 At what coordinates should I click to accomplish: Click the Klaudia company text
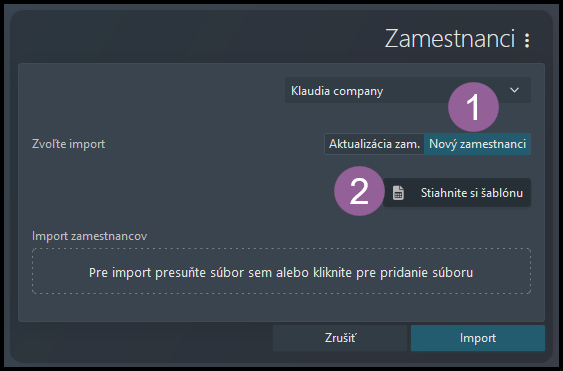click(x=337, y=91)
